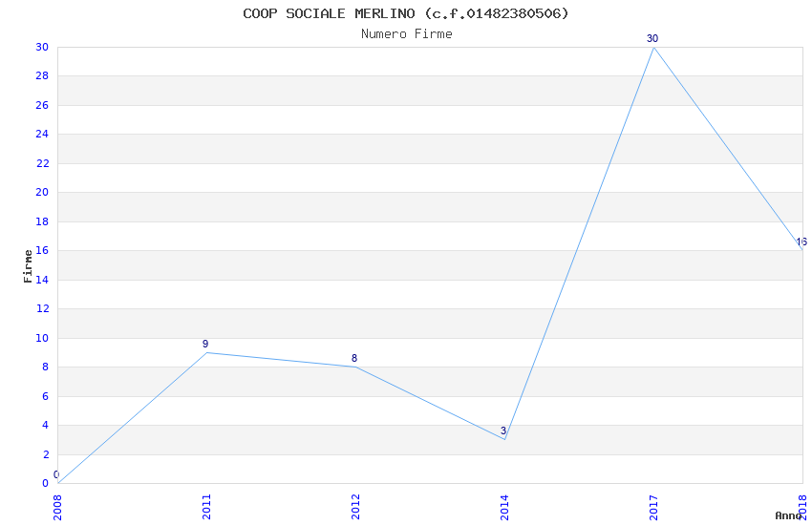The image size is (812, 525).
Task: Click the y-axis tick value 22
Action: coord(42,163)
